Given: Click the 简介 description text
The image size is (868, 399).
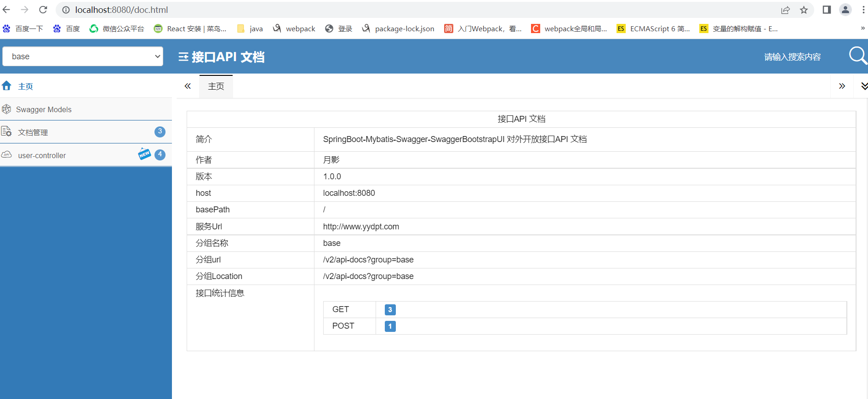Looking at the screenshot, I should 455,139.
